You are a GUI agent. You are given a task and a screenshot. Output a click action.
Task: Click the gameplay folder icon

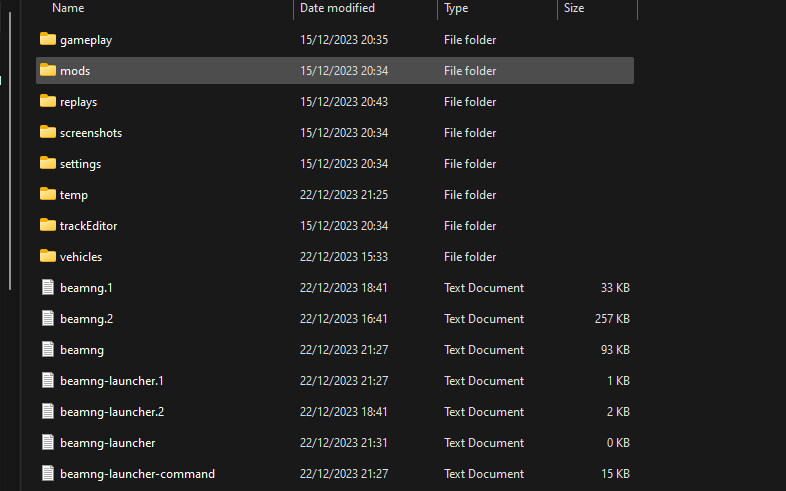tap(48, 40)
